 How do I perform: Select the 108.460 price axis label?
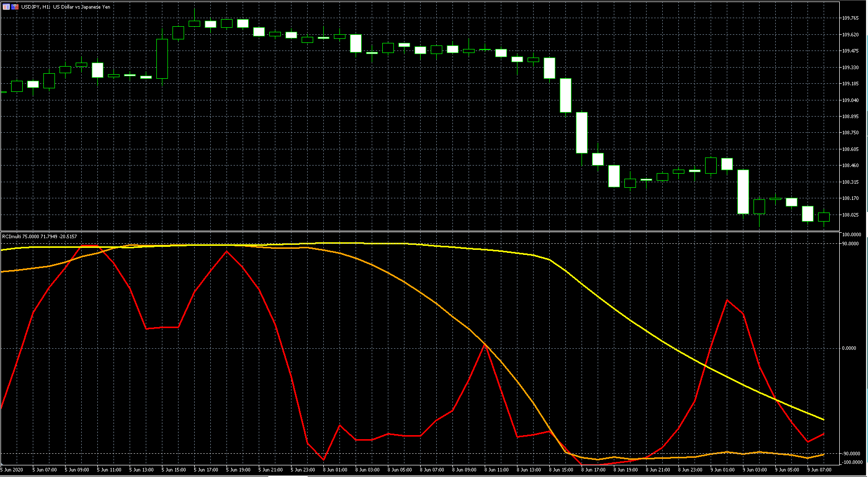pyautogui.click(x=850, y=166)
